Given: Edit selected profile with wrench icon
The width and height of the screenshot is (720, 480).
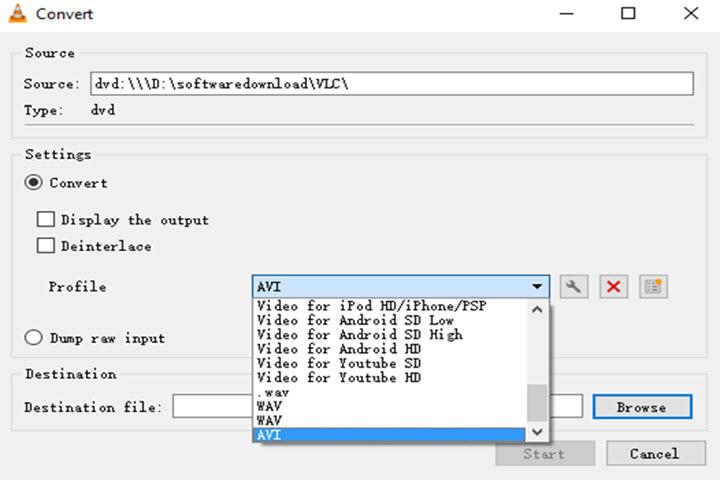Looking at the screenshot, I should point(574,287).
